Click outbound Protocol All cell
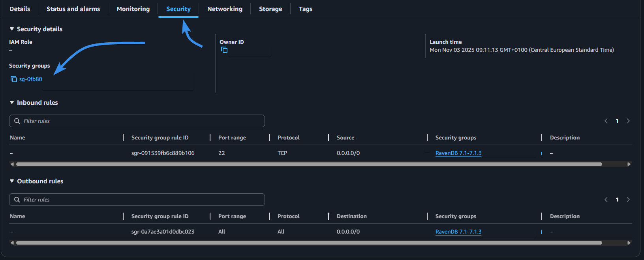The width and height of the screenshot is (644, 260). click(x=281, y=232)
